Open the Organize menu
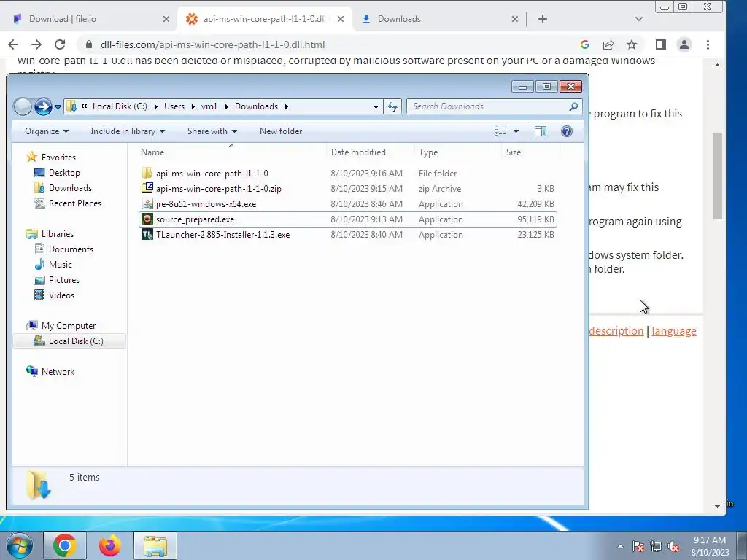This screenshot has height=560, width=747. pos(47,131)
